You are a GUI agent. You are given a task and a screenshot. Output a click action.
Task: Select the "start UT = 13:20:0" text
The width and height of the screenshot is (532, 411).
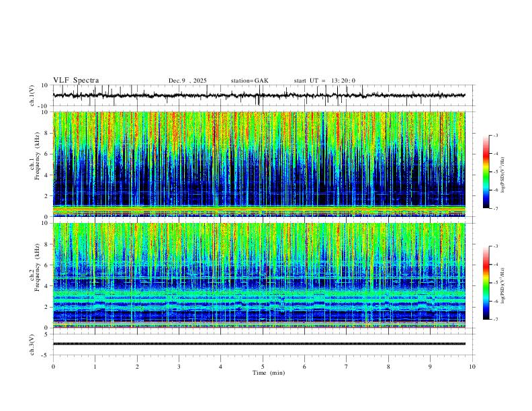pos(324,81)
